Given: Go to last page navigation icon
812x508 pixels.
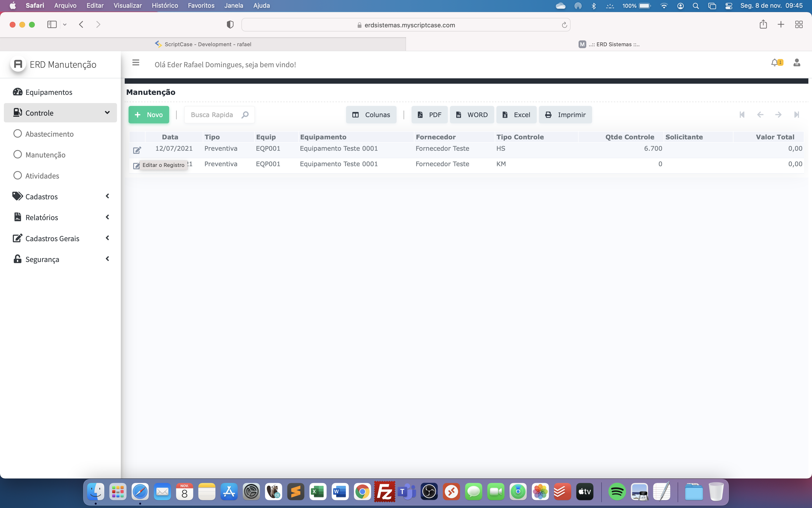Looking at the screenshot, I should 797,115.
